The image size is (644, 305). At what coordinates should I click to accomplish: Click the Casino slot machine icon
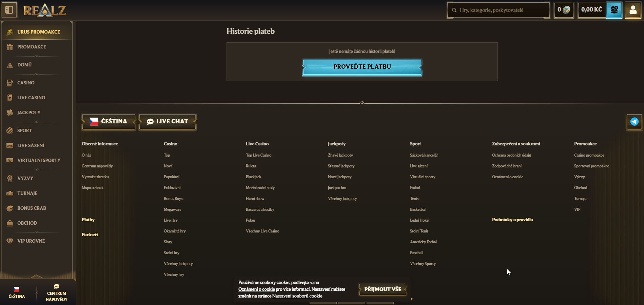[x=10, y=83]
